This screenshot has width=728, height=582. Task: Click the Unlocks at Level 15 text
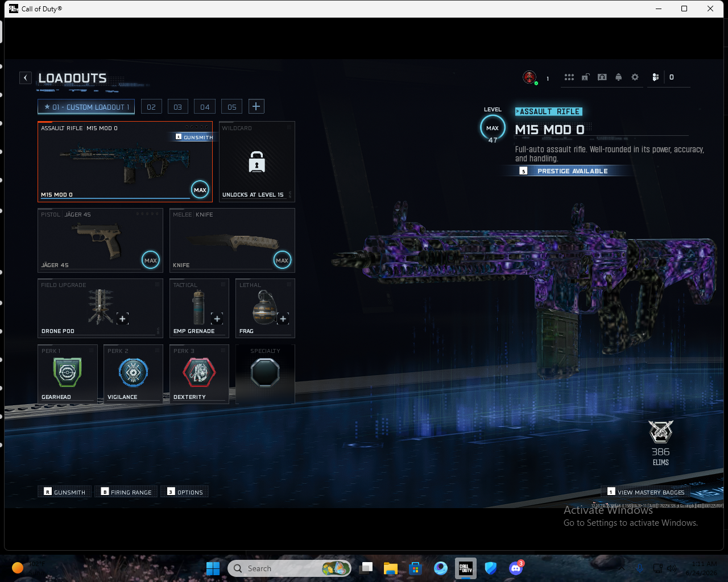(253, 194)
